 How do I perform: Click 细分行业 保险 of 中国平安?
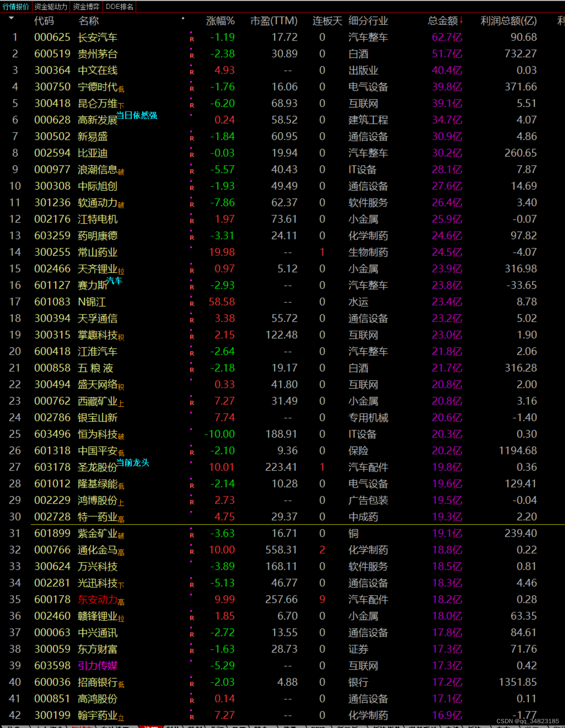click(x=358, y=451)
